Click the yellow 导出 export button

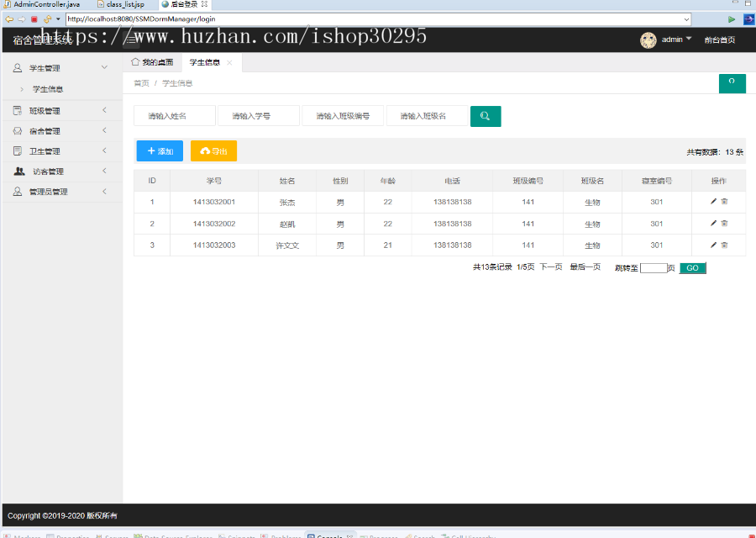(x=213, y=151)
